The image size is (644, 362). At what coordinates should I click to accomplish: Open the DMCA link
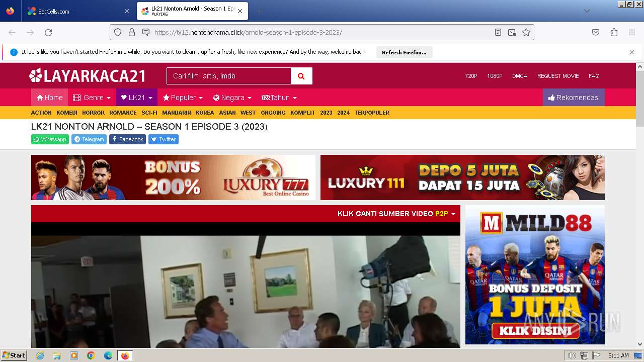[x=520, y=76]
